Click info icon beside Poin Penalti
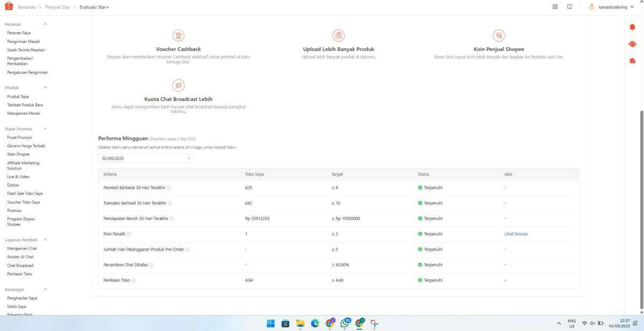The width and height of the screenshot is (644, 331). pos(129,234)
